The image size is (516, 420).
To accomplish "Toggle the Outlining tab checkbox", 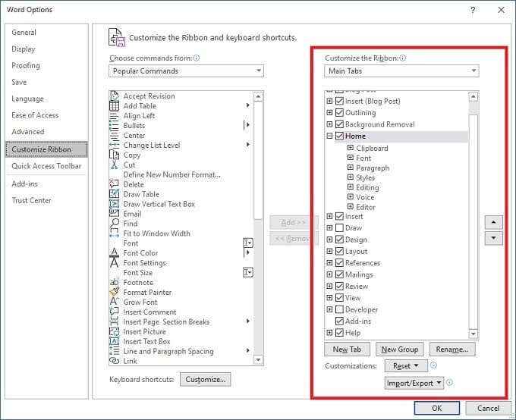I will coord(339,112).
